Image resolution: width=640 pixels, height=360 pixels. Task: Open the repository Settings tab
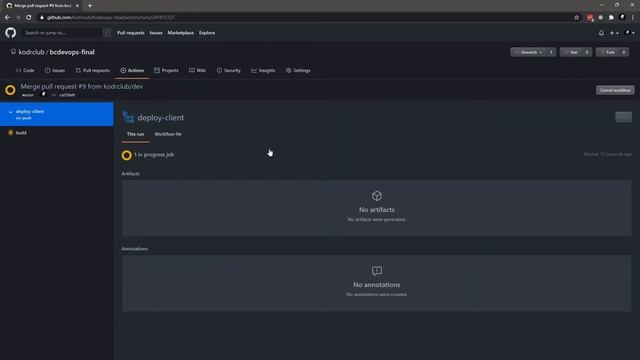298,70
